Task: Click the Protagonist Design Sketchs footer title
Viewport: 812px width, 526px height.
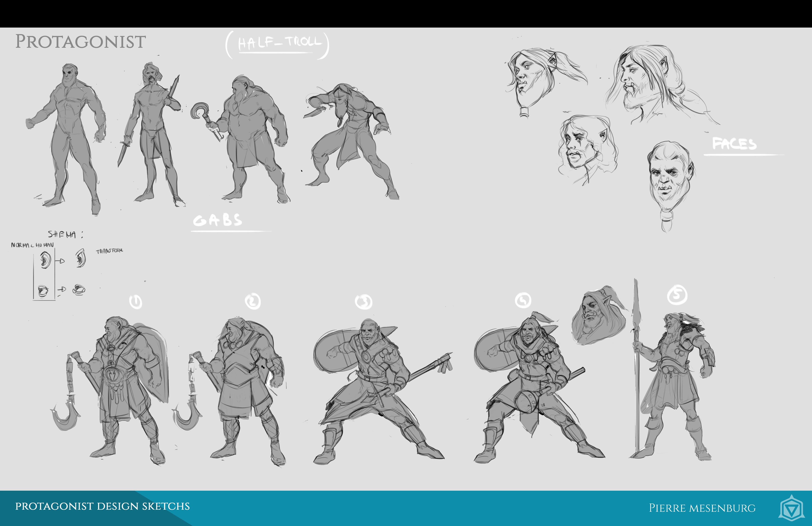Action: click(102, 506)
